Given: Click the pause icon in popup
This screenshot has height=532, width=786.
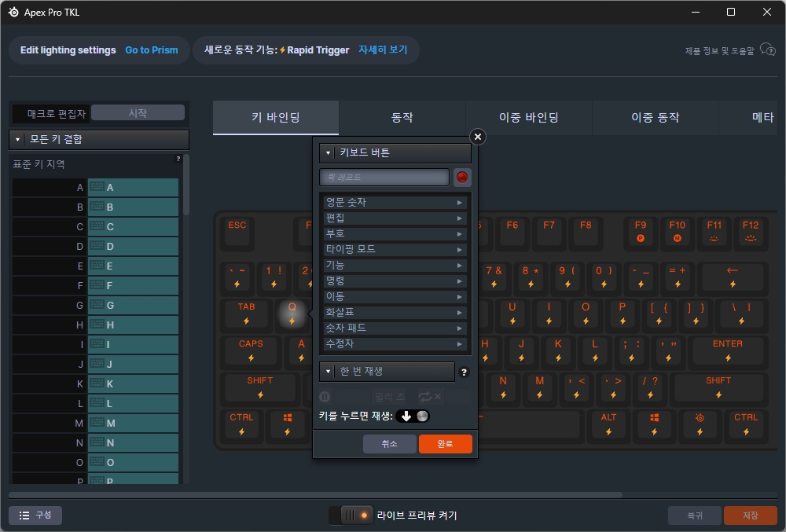Looking at the screenshot, I should [325, 397].
